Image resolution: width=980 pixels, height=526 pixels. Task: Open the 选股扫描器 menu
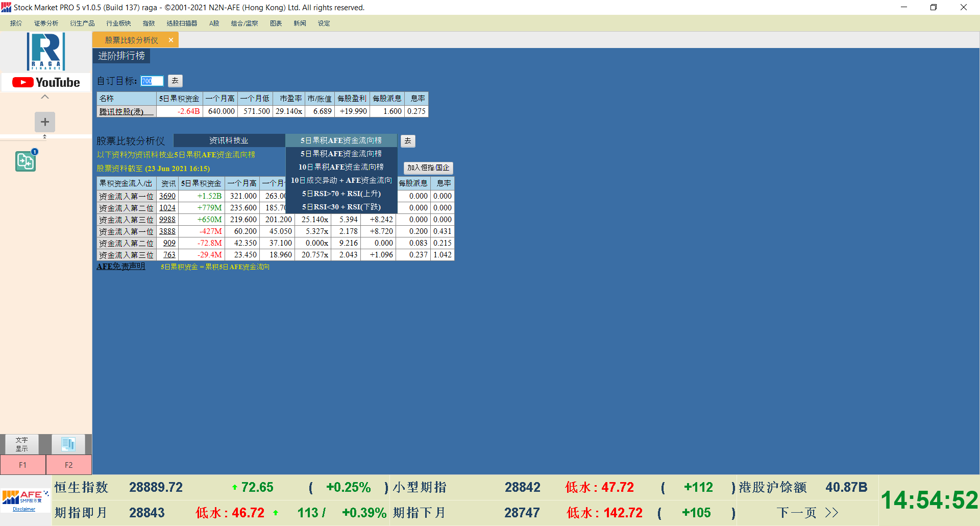[x=182, y=23]
